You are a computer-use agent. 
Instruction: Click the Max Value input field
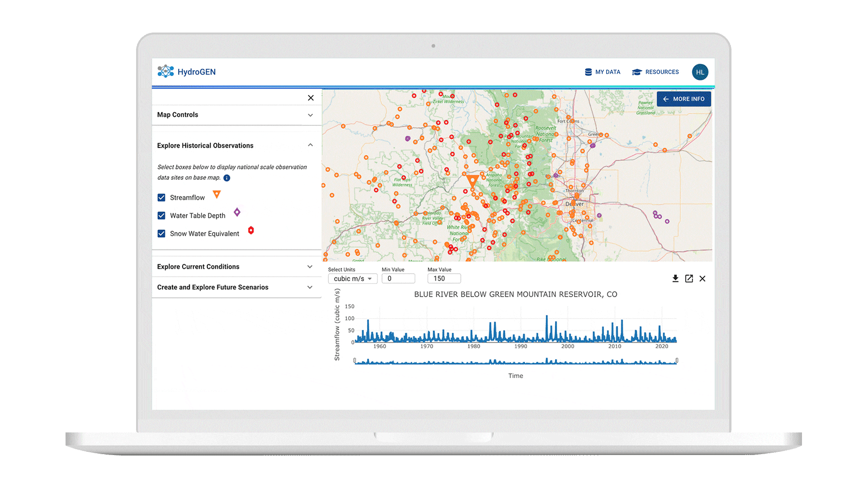pos(444,279)
